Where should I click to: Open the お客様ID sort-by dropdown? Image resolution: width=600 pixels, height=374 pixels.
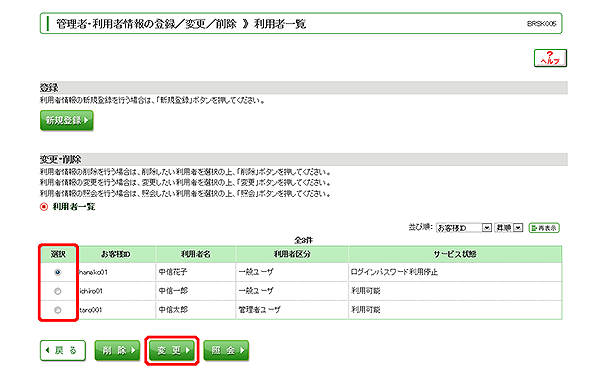(464, 228)
